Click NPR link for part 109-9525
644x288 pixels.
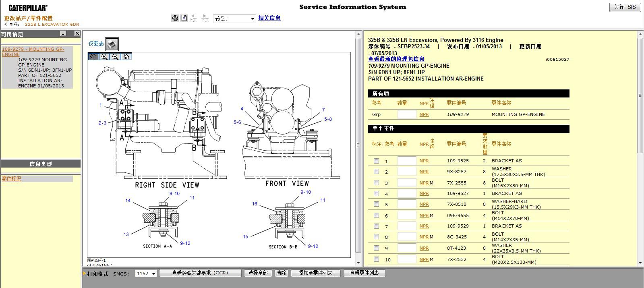[x=424, y=161]
